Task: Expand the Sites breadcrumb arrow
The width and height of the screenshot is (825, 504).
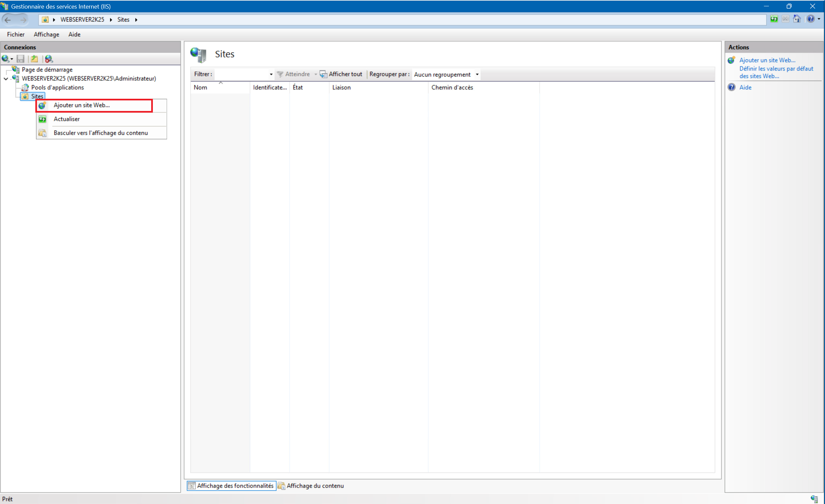Action: point(136,20)
